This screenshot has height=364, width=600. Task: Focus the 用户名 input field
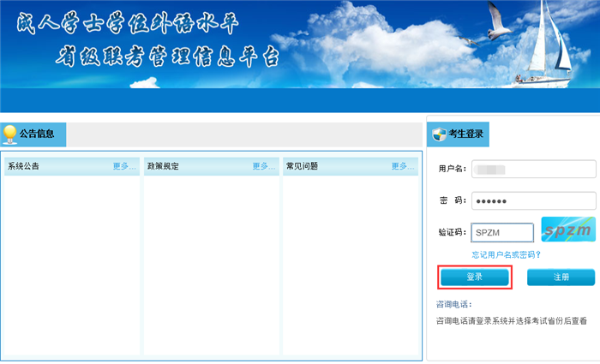(x=533, y=169)
